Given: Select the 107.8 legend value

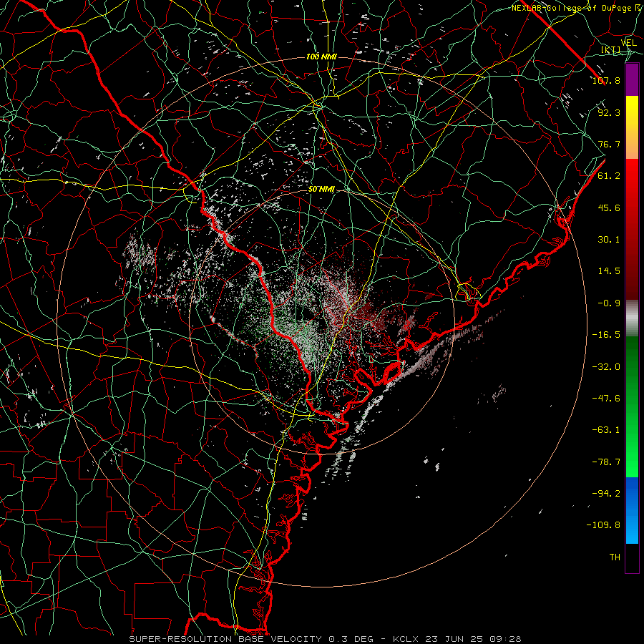Looking at the screenshot, I should (x=606, y=80).
